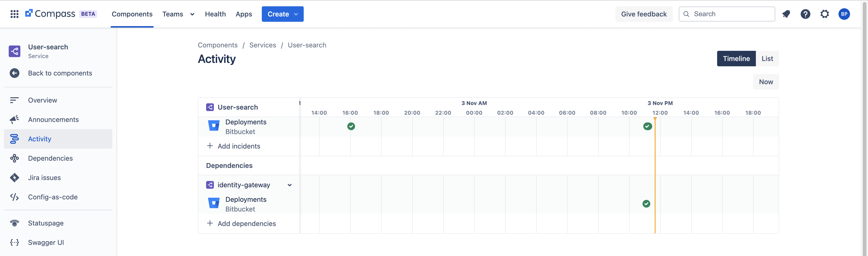Viewport: 868px width, 256px height.
Task: Open the Health tab in the top navigation
Action: coord(215,14)
